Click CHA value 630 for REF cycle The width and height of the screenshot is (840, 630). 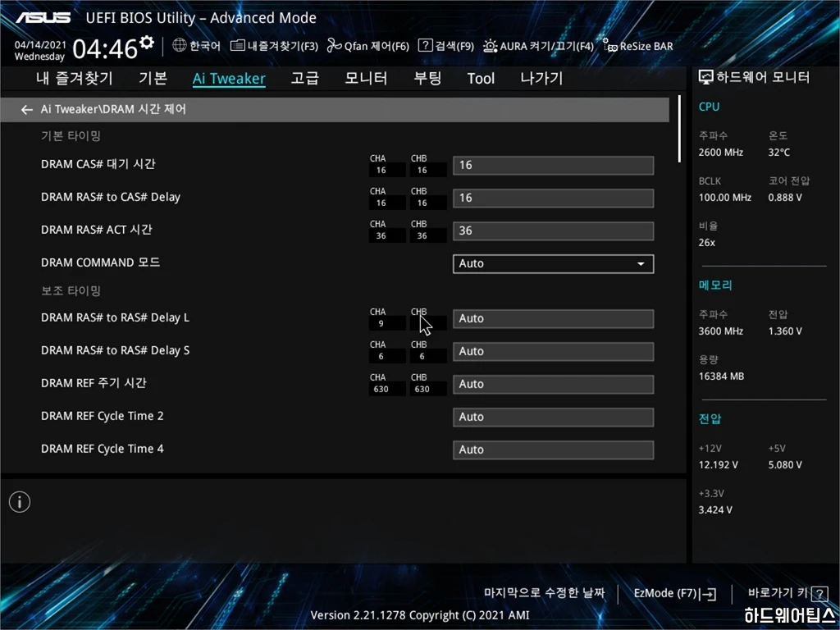coord(381,390)
